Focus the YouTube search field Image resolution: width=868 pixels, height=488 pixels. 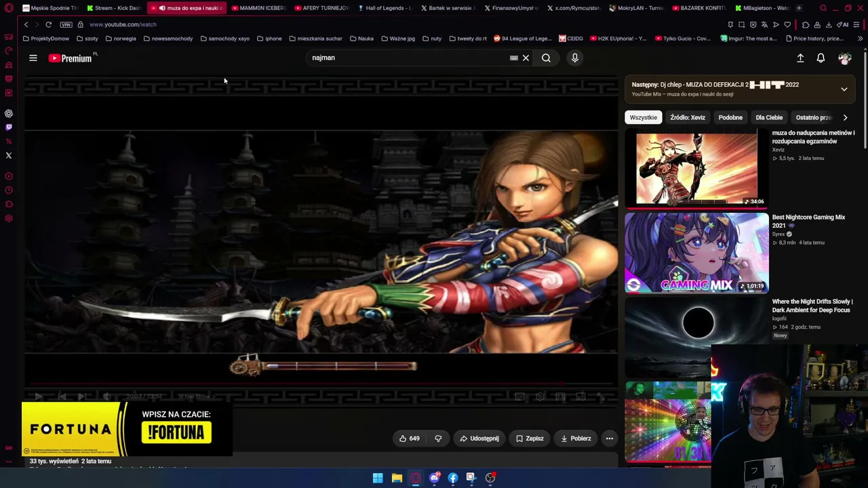[407, 58]
